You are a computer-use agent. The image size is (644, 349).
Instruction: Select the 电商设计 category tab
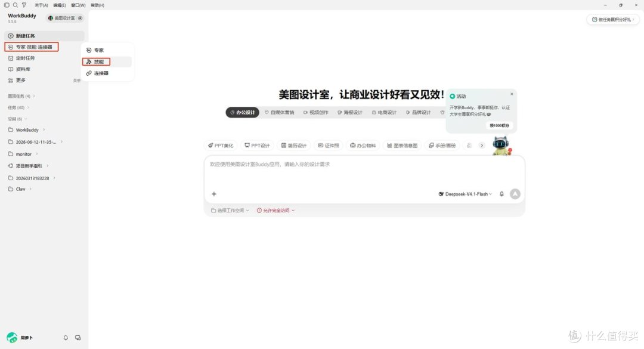[384, 112]
